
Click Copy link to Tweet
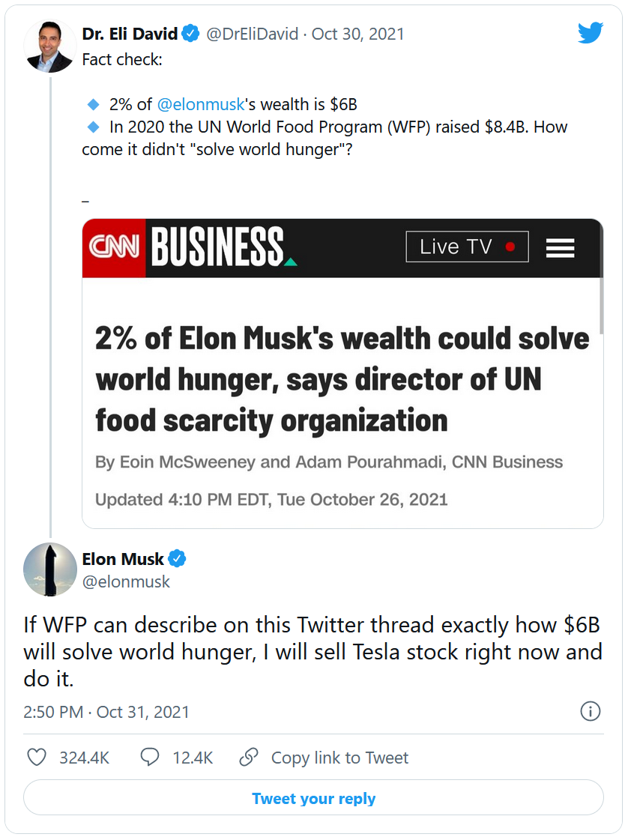coord(339,758)
